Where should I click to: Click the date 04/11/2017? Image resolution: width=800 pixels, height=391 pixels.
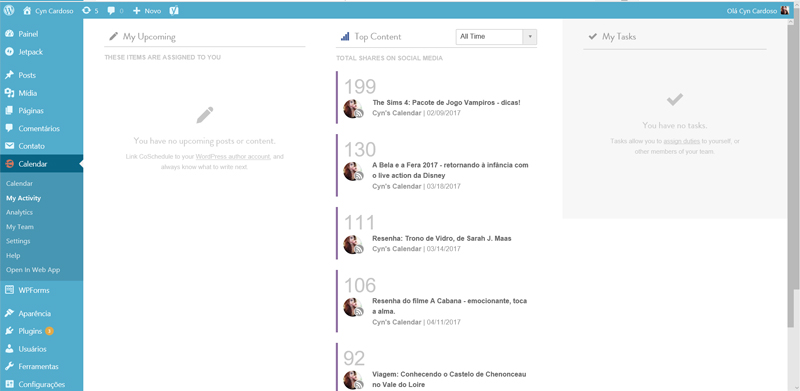(443, 322)
